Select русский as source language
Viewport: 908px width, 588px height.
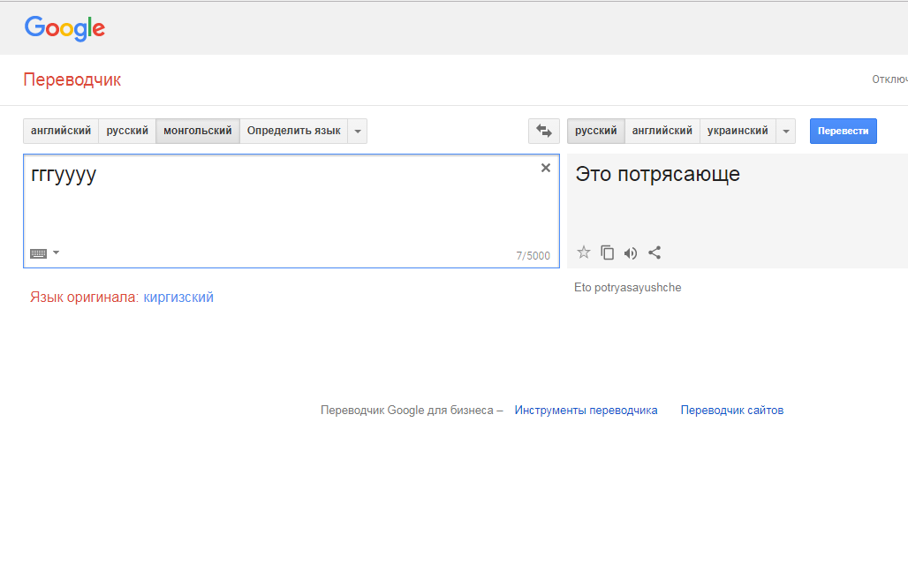[x=127, y=131]
